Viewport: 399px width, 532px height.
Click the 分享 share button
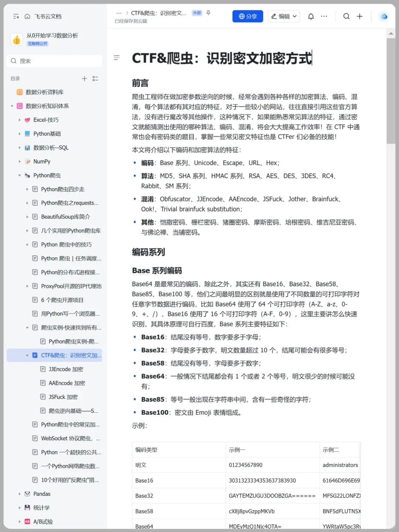click(x=248, y=16)
